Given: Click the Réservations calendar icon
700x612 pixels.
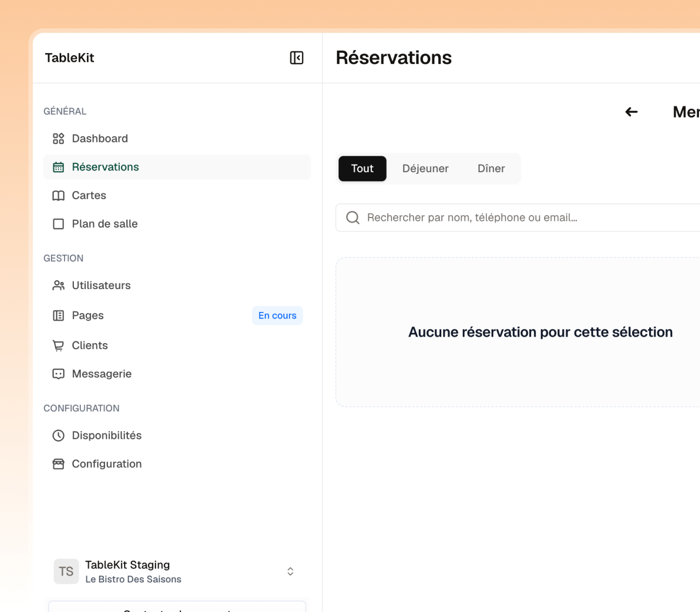Looking at the screenshot, I should 59,167.
